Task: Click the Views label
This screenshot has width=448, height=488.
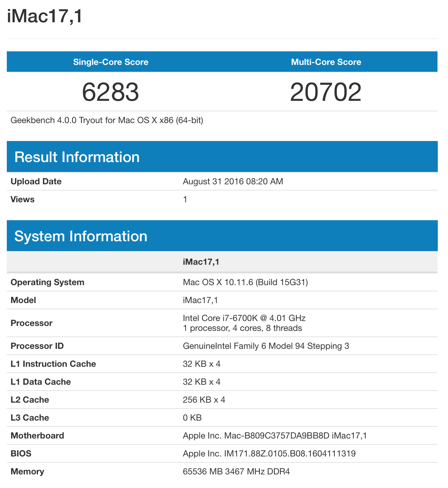Action: coord(22,199)
